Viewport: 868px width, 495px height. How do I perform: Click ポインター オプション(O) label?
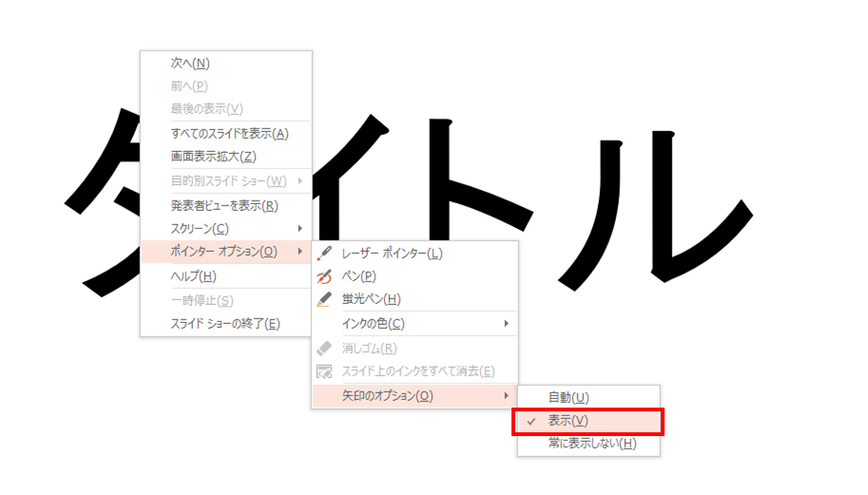223,252
